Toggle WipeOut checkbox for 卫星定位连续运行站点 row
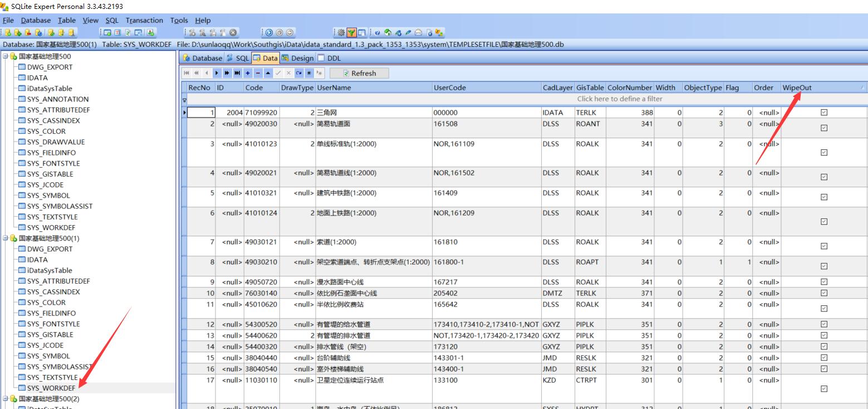The height and width of the screenshot is (409, 868). [x=824, y=389]
